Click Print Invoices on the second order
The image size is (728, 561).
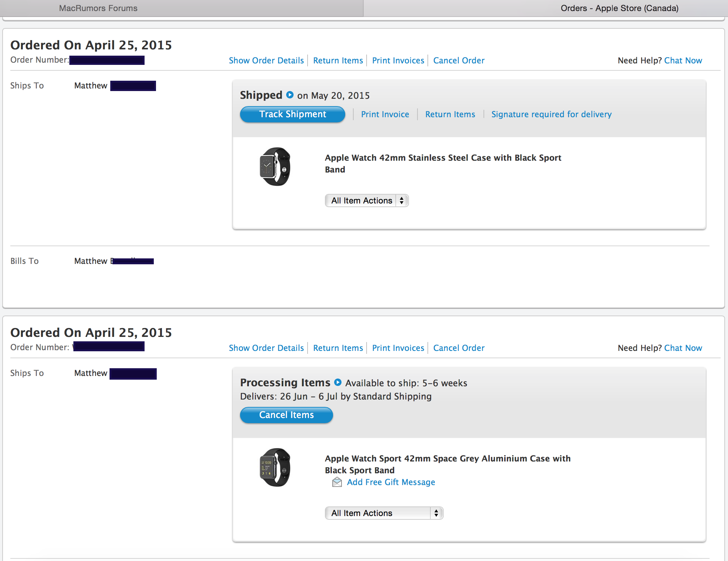pyautogui.click(x=398, y=348)
